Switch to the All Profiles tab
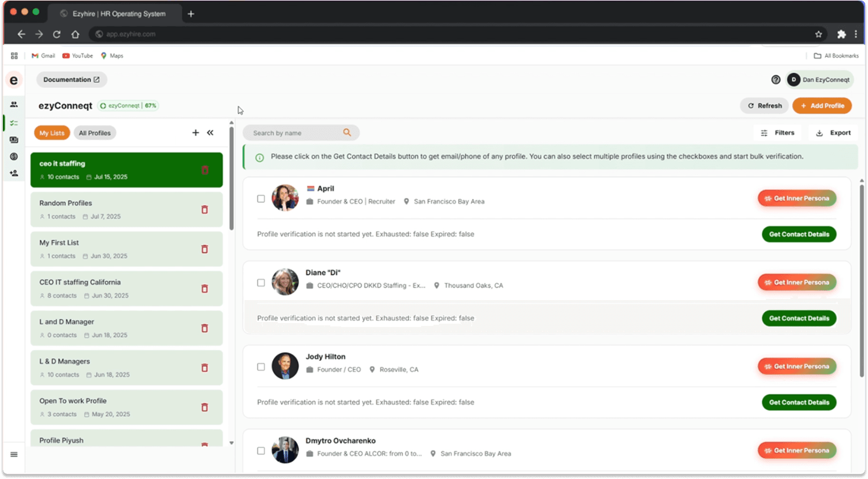The height and width of the screenshot is (479, 868). (95, 133)
